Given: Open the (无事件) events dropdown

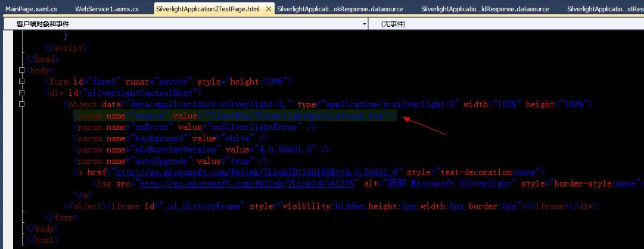Looking at the screenshot, I should (x=506, y=24).
